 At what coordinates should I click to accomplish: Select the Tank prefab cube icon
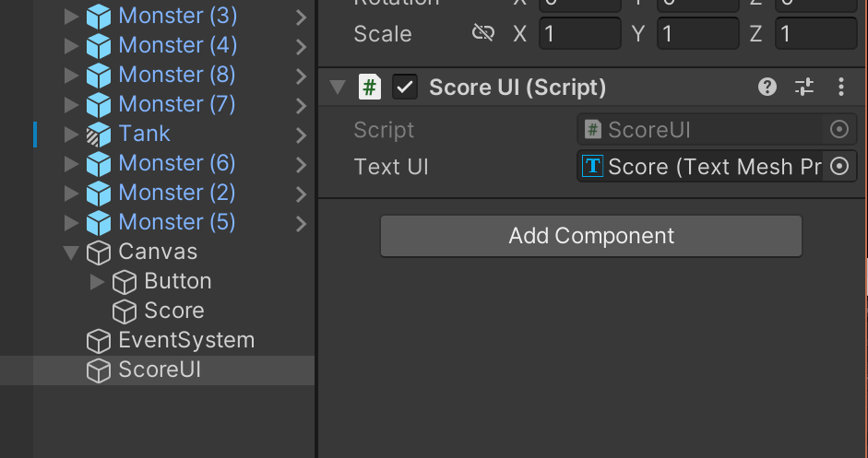[x=98, y=134]
